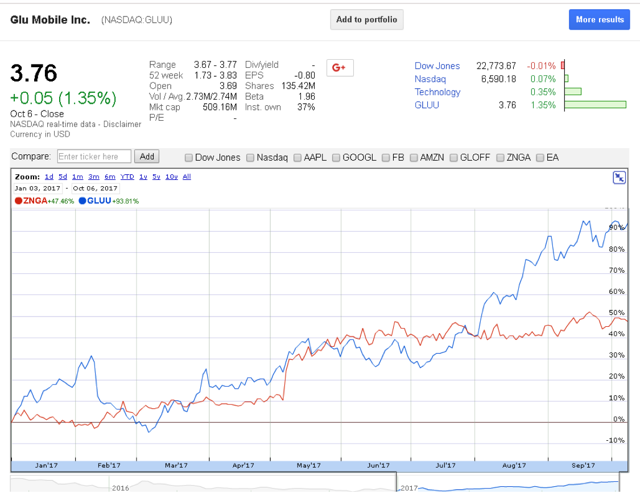640x492 pixels.
Task: Open the Dow Jones index link
Action: (437, 66)
